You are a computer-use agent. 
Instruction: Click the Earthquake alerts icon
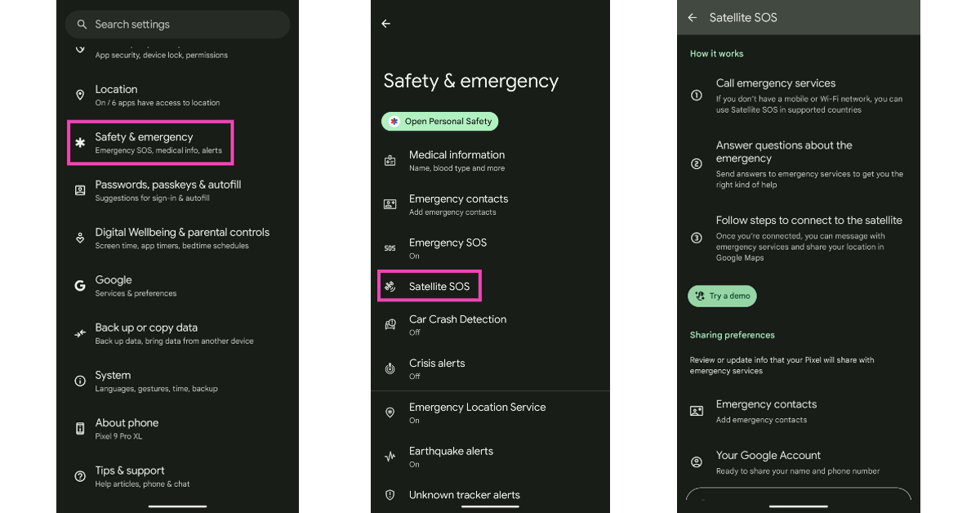390,457
